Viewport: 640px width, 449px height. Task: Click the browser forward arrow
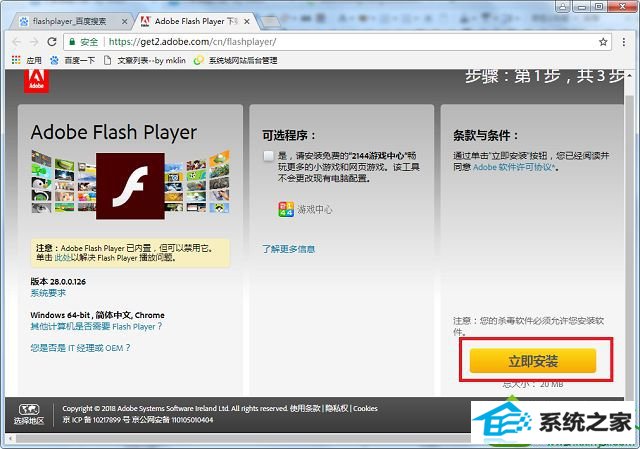[34, 42]
